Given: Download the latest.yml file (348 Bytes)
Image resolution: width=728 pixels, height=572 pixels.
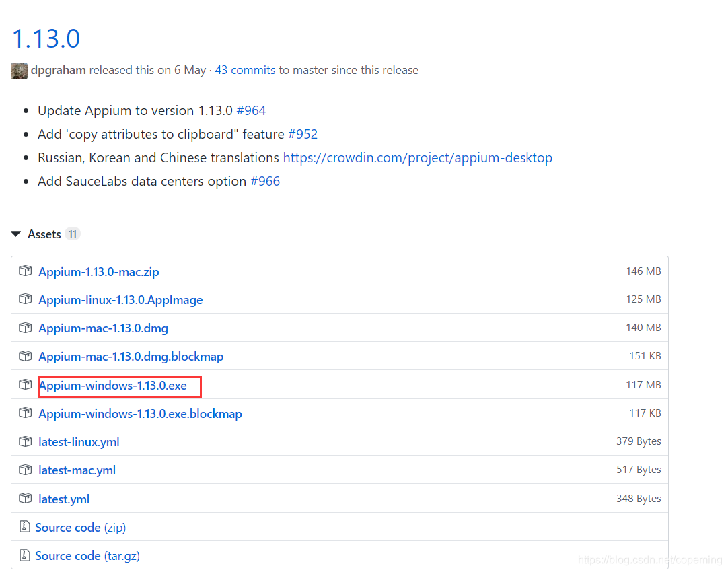Looking at the screenshot, I should (64, 499).
